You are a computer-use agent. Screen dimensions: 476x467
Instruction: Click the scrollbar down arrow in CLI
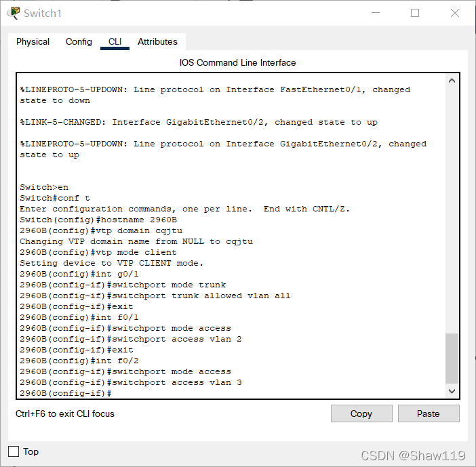pyautogui.click(x=452, y=391)
